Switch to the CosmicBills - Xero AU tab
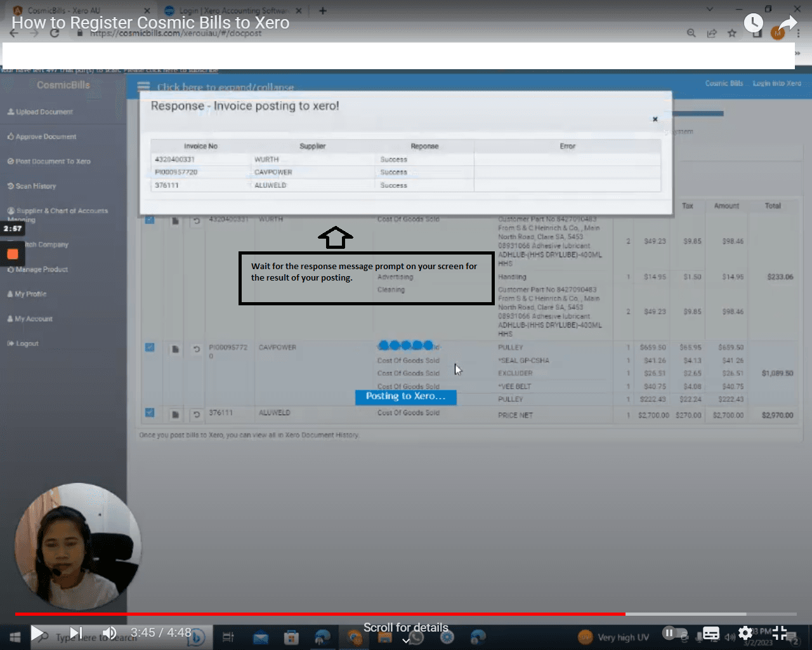This screenshot has width=812, height=650. [x=82, y=11]
